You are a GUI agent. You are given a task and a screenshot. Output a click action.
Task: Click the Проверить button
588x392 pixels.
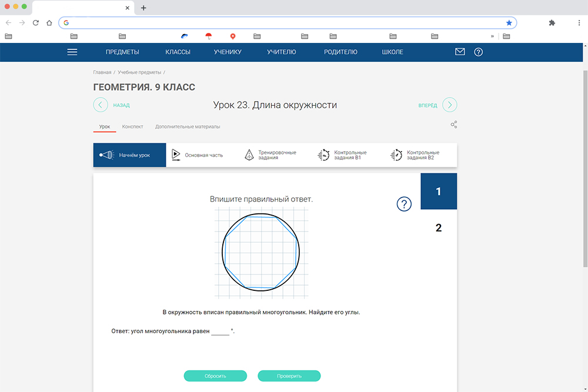click(x=289, y=376)
